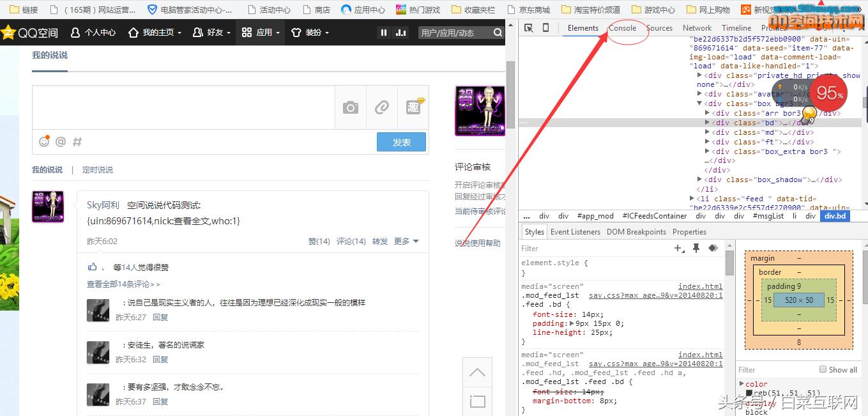Switch to the Timeline tab
The width and height of the screenshot is (868, 416).
(736, 28)
